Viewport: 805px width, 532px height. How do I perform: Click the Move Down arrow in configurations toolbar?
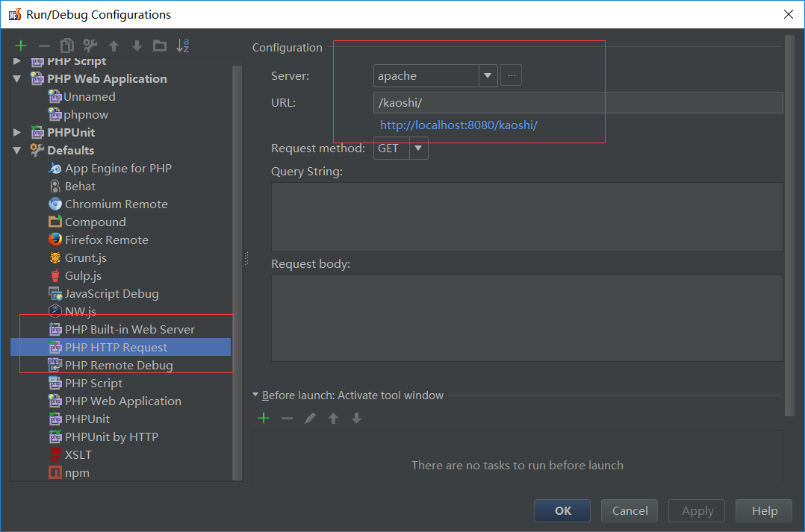pos(137,46)
